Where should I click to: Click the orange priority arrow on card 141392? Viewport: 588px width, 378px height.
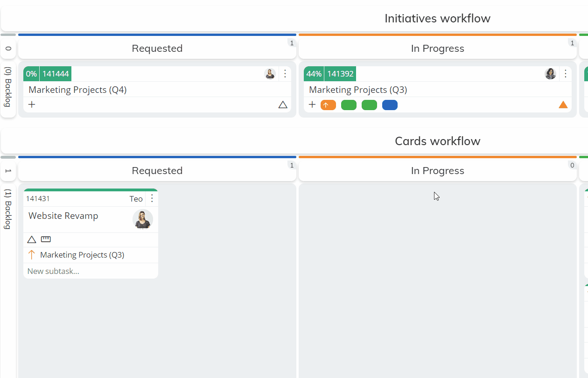pos(328,105)
